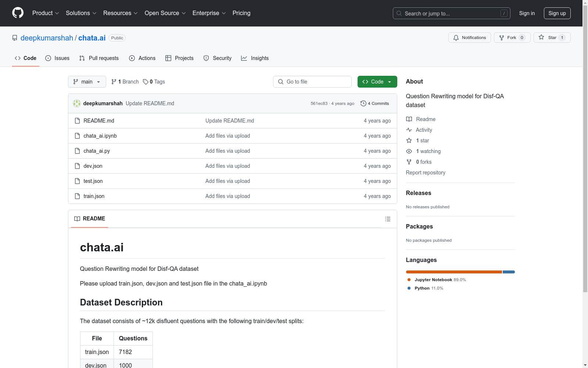The height and width of the screenshot is (368, 588).
Task: Click the eye icon beside 1 watching
Action: [409, 151]
